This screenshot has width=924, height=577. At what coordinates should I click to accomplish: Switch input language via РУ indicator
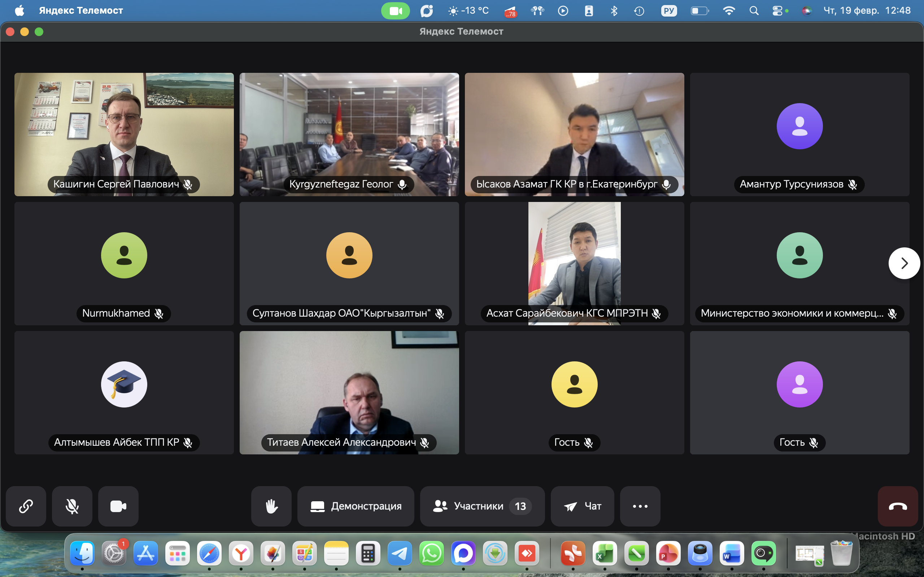tap(668, 11)
